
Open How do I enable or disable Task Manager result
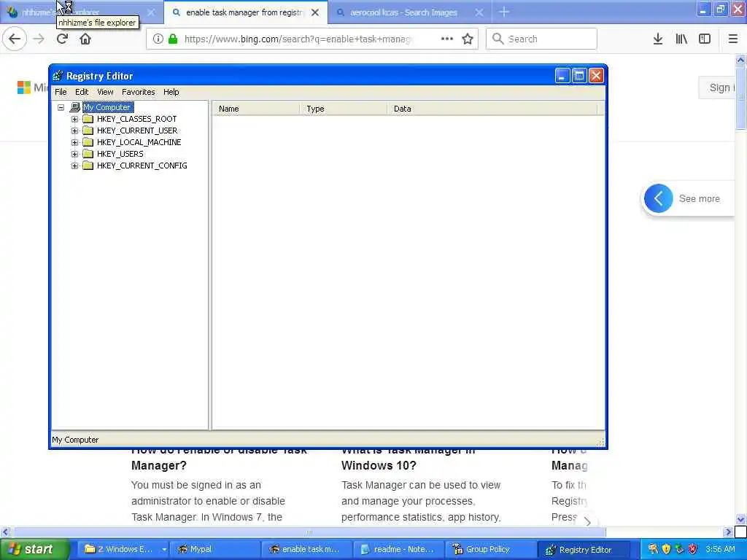(219, 458)
